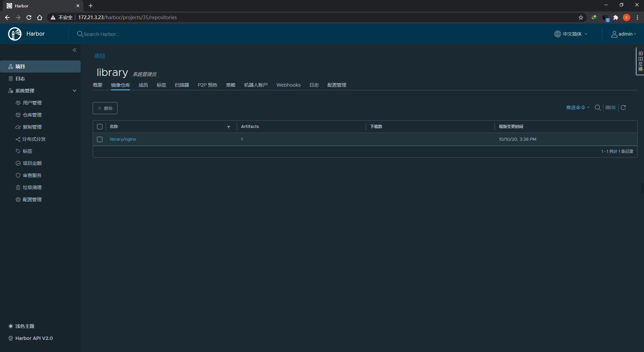Select all repositories checkbox in header
The image size is (644, 352).
[x=100, y=127]
